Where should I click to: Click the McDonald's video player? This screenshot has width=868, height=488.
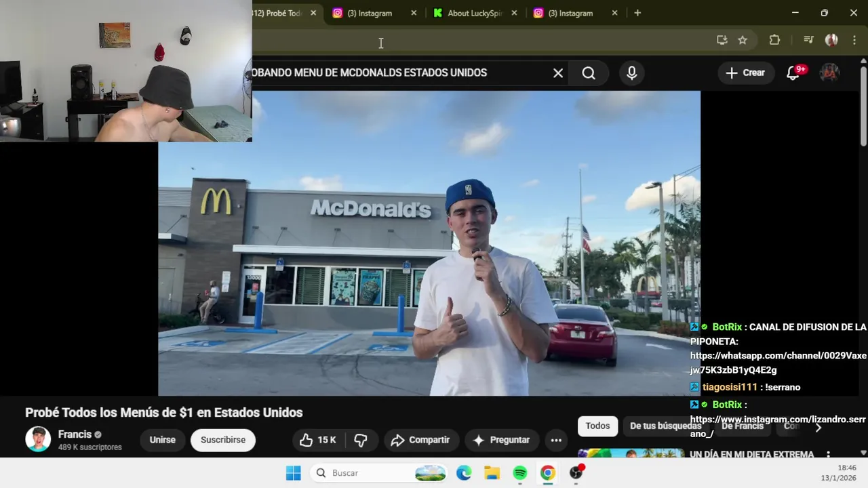[429, 243]
